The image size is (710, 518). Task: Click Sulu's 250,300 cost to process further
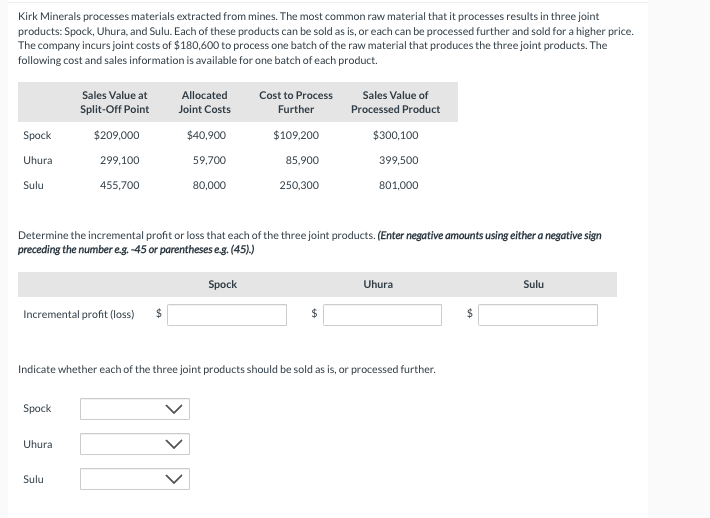(299, 185)
